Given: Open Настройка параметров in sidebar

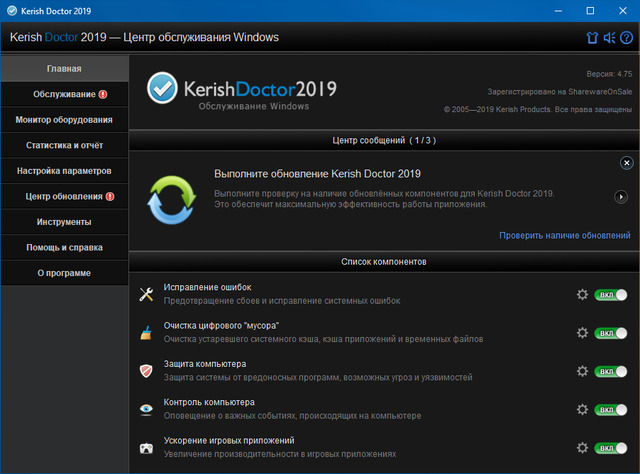Looking at the screenshot, I should click(64, 171).
